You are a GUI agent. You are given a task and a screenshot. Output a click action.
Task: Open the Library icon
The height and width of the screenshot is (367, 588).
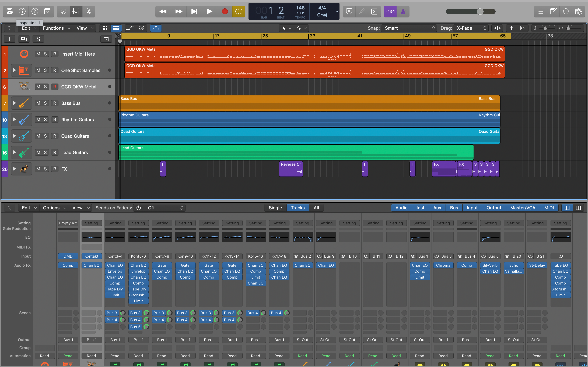click(x=9, y=11)
